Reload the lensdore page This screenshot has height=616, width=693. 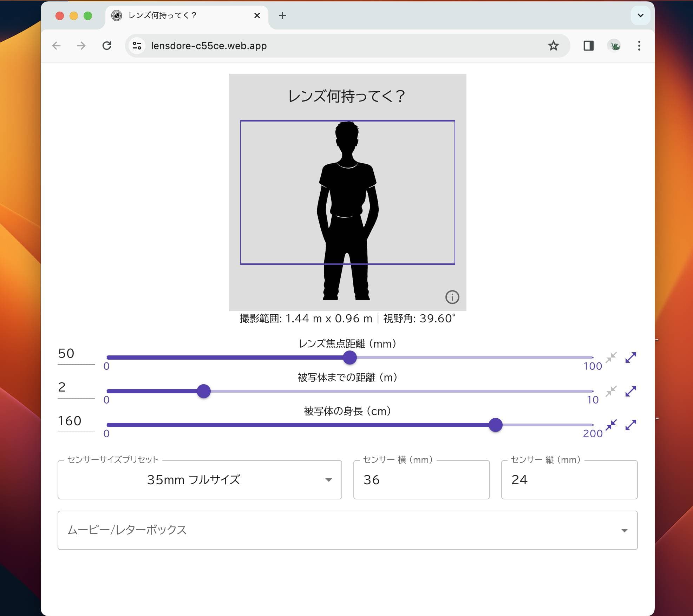coord(107,46)
